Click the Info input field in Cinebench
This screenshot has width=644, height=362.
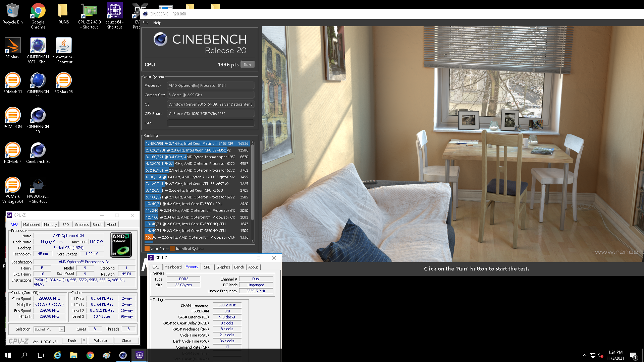pyautogui.click(x=210, y=123)
